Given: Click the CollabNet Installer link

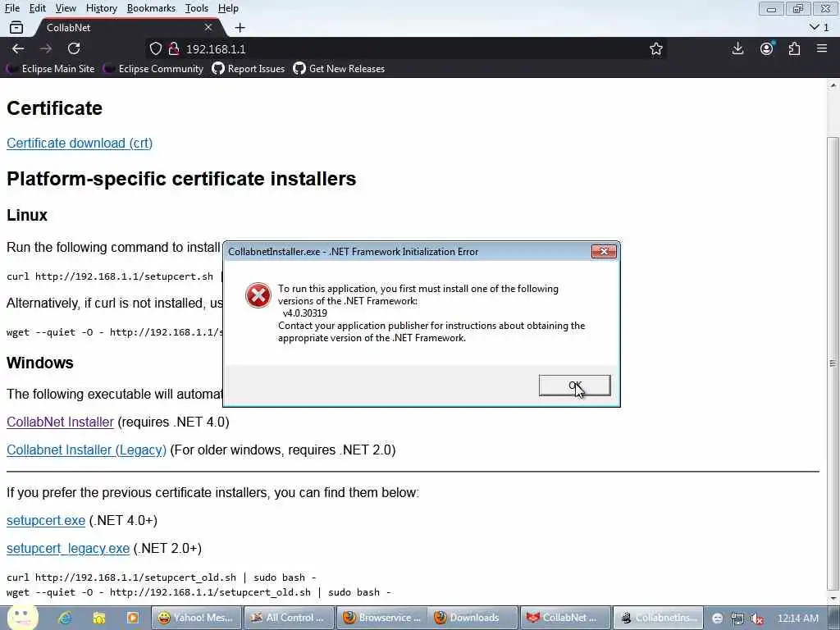Looking at the screenshot, I should pyautogui.click(x=60, y=422).
